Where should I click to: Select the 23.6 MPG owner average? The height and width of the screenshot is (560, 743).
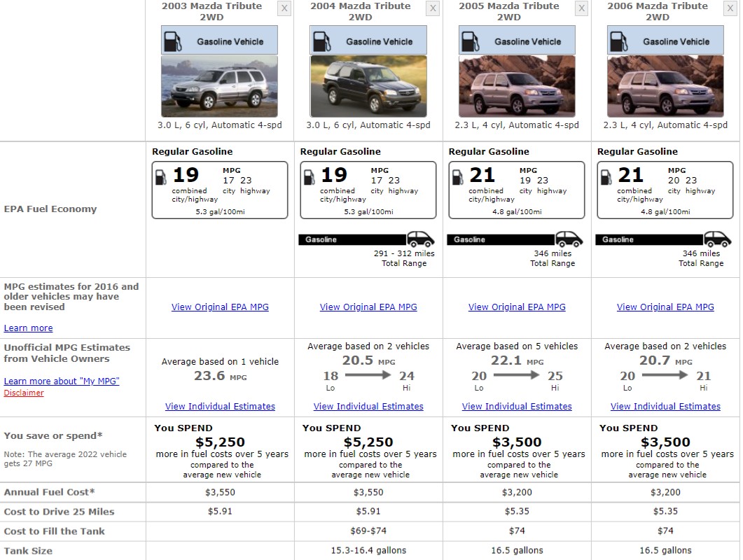[220, 376]
